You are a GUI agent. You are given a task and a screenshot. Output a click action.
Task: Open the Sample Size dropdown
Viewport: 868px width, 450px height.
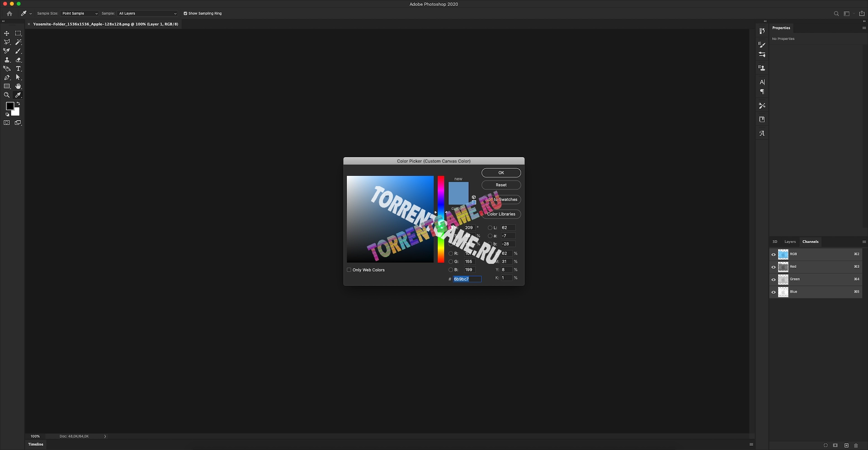80,14
